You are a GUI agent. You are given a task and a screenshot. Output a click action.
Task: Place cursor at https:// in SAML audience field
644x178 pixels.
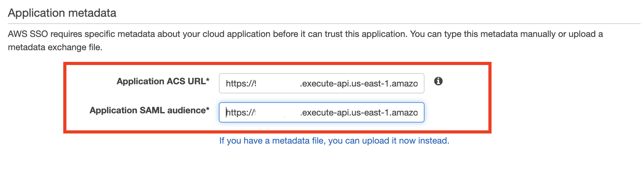[239, 113]
